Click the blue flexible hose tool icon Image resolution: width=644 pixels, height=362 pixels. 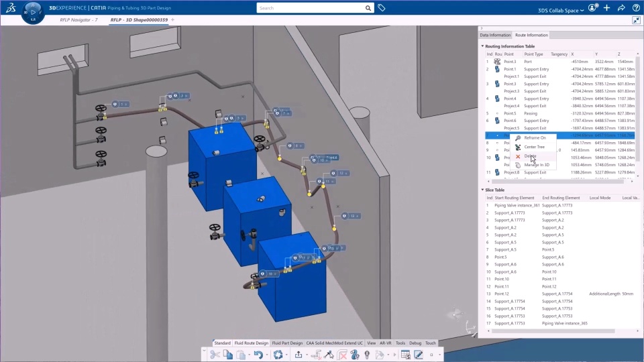tap(355, 355)
